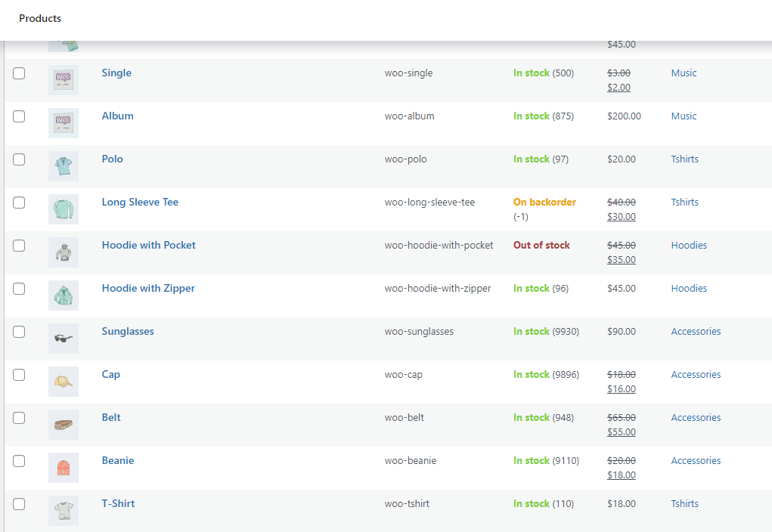The image size is (772, 532).
Task: Click the Polo shirt thumbnail image
Action: pyautogui.click(x=64, y=166)
